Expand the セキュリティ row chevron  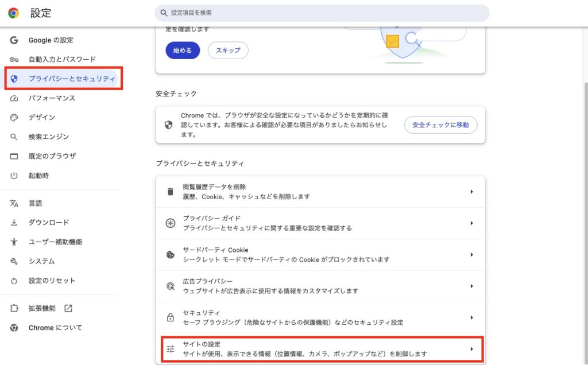pos(471,317)
